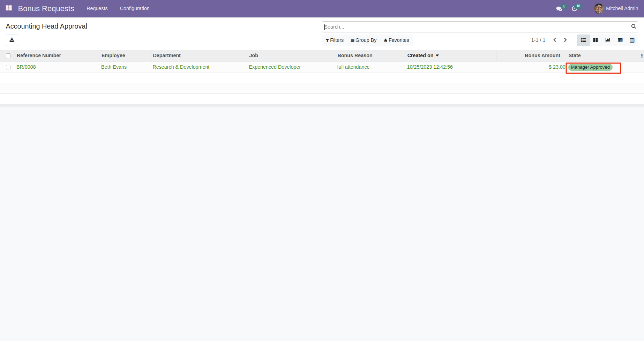The image size is (644, 341).
Task: Click into the Search field
Action: tap(476, 27)
